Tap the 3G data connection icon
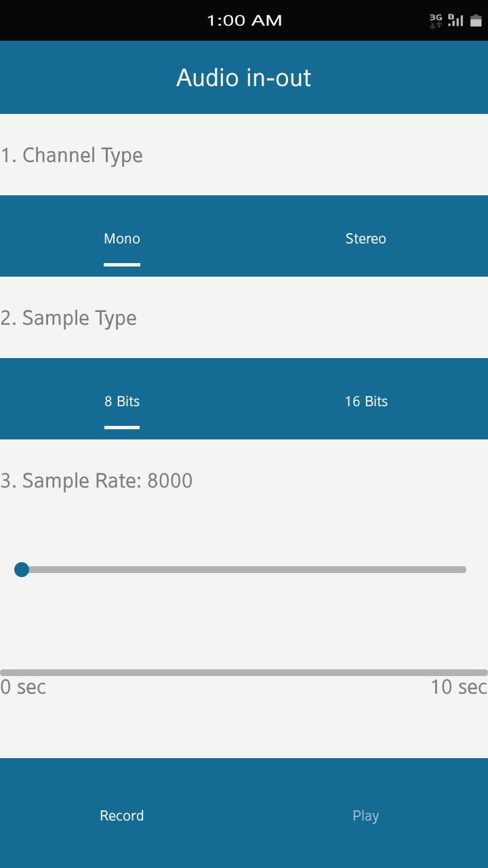488x868 pixels. (436, 21)
